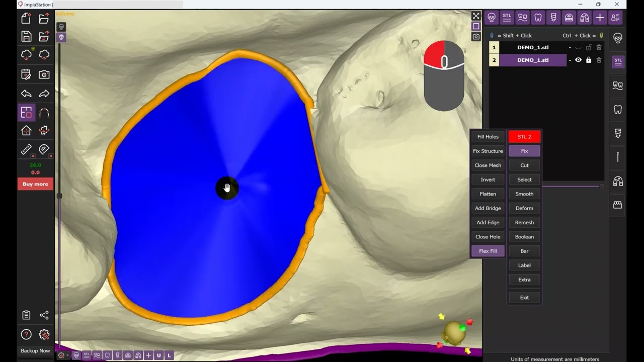Download from the cloud

26,54
